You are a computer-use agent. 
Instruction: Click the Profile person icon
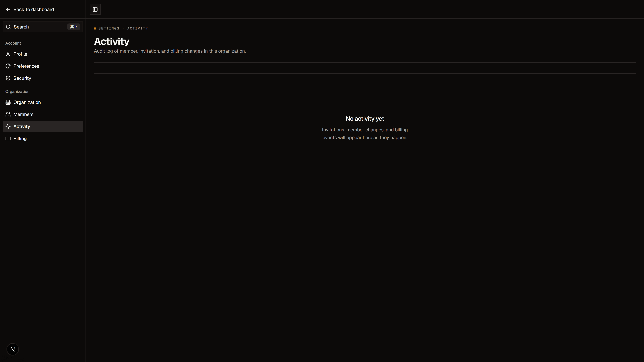(x=8, y=54)
